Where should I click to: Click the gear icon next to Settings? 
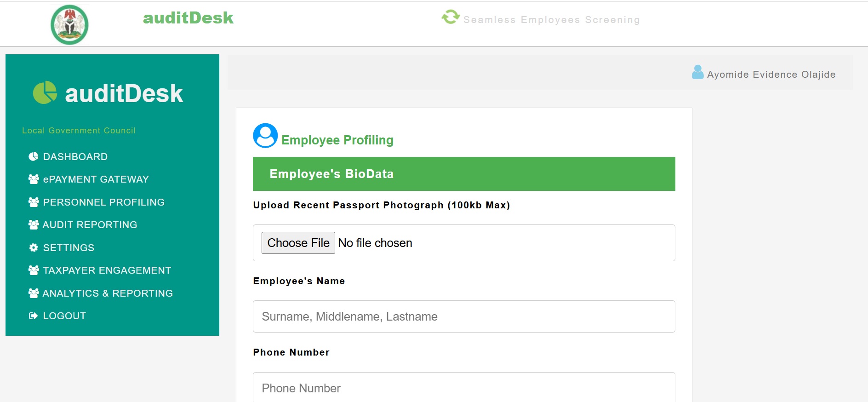[34, 247]
